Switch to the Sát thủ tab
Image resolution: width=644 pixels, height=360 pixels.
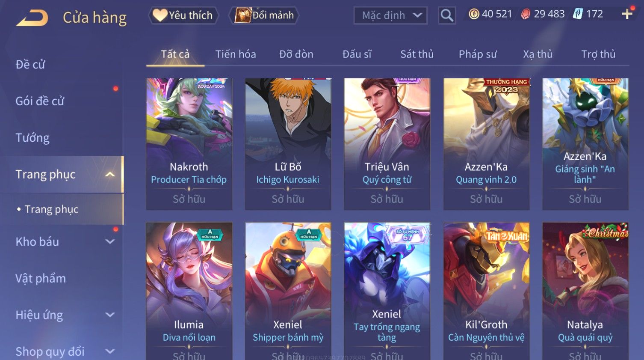coord(417,54)
